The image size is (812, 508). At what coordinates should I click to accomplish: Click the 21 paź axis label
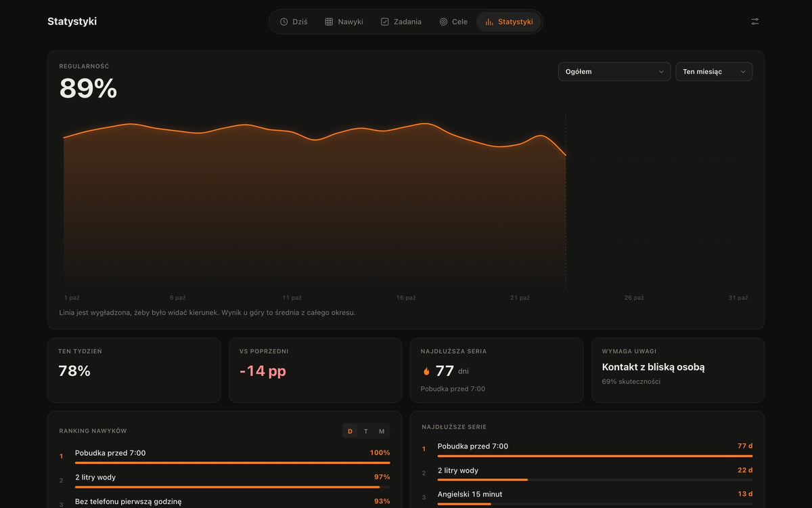point(520,298)
